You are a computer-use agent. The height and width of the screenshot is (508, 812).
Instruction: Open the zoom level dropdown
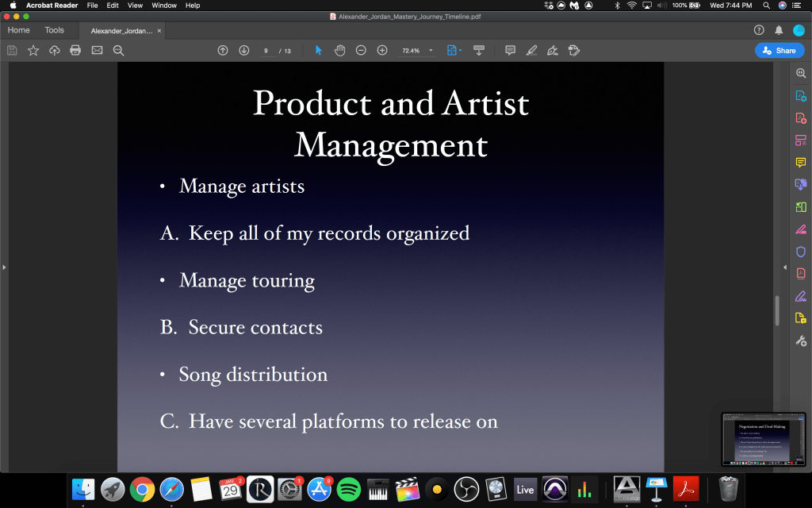(x=431, y=50)
